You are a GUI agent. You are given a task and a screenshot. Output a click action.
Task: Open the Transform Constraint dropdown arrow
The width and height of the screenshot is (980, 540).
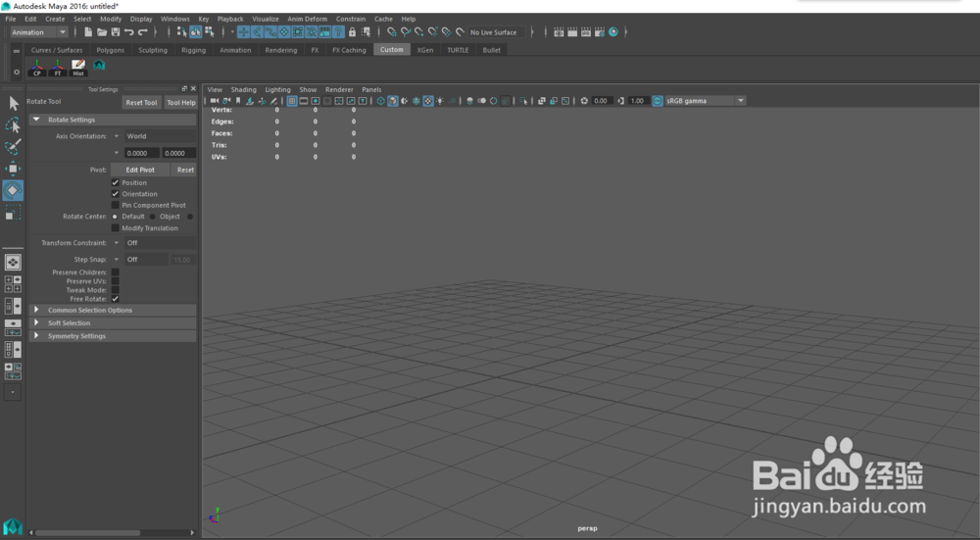click(117, 242)
